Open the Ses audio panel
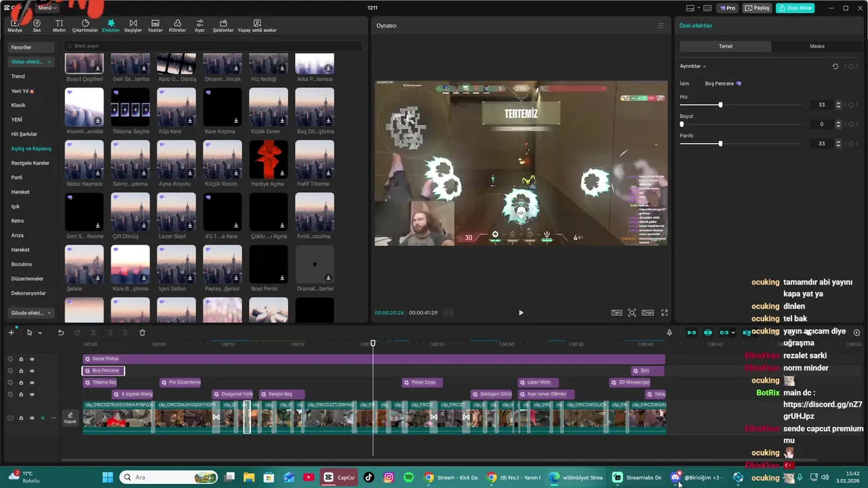 37,26
